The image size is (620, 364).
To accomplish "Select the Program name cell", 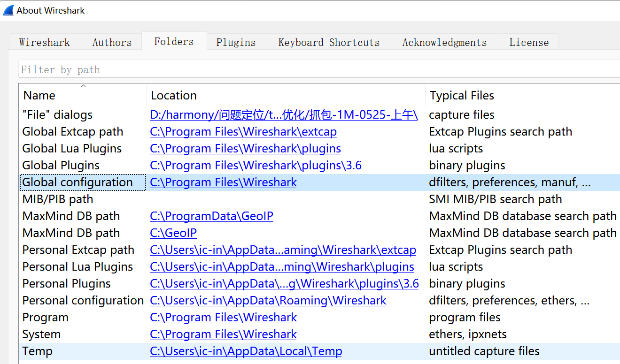I will tap(45, 318).
